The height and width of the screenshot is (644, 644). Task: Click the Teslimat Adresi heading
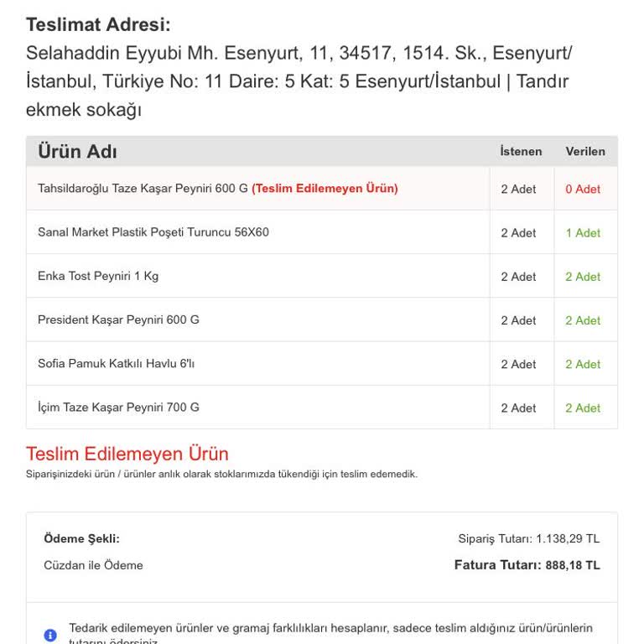tap(98, 25)
